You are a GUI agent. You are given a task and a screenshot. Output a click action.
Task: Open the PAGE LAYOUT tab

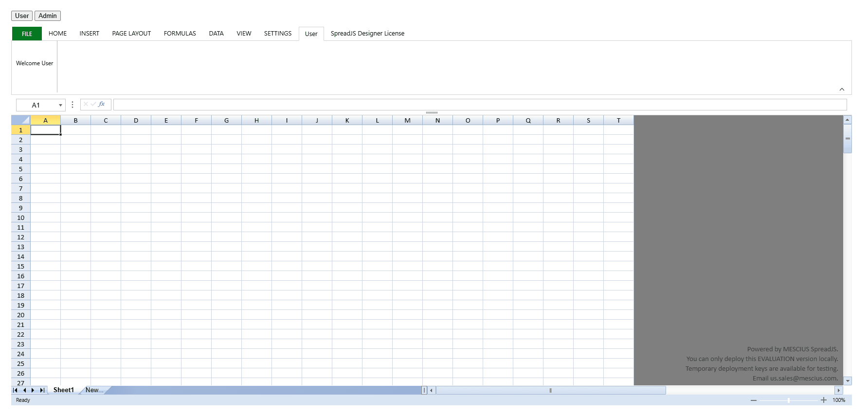[131, 34]
